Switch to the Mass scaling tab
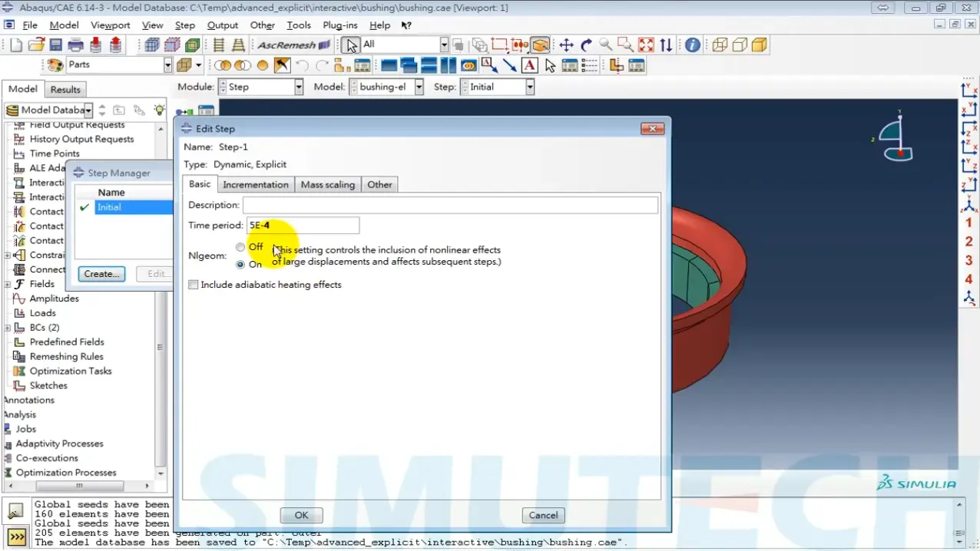 [x=328, y=185]
